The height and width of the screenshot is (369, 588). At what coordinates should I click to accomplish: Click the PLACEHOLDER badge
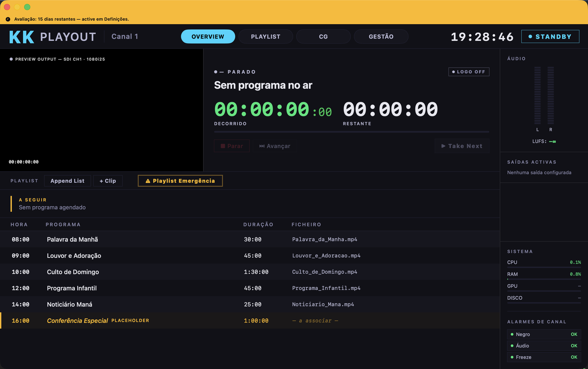[x=130, y=321]
